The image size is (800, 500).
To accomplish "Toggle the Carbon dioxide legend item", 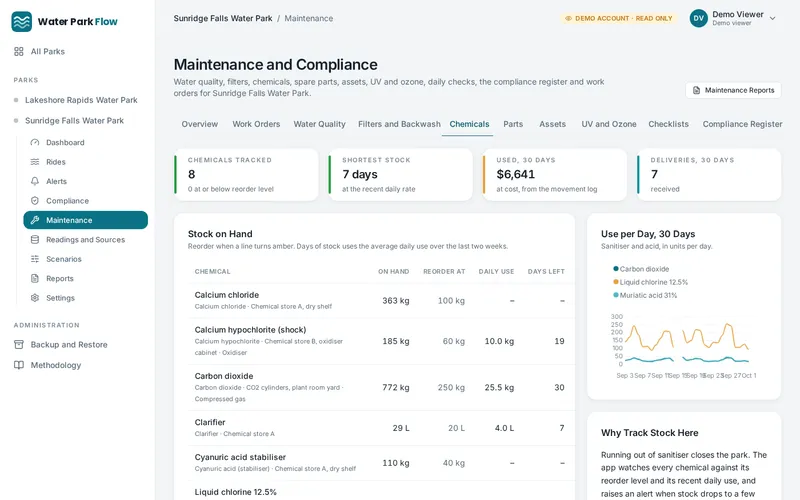I will click(641, 269).
